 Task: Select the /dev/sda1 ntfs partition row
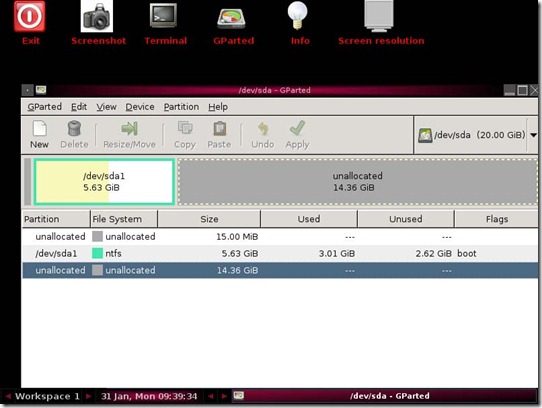tap(280, 253)
